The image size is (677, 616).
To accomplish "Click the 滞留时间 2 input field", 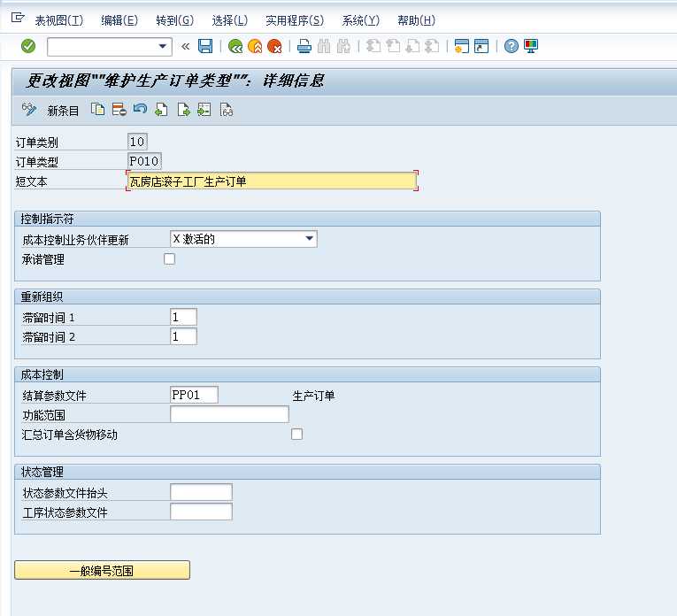I will point(183,336).
